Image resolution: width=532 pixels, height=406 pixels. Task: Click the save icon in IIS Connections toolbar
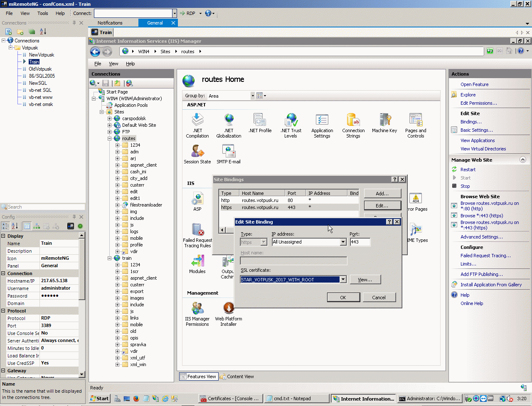point(106,83)
